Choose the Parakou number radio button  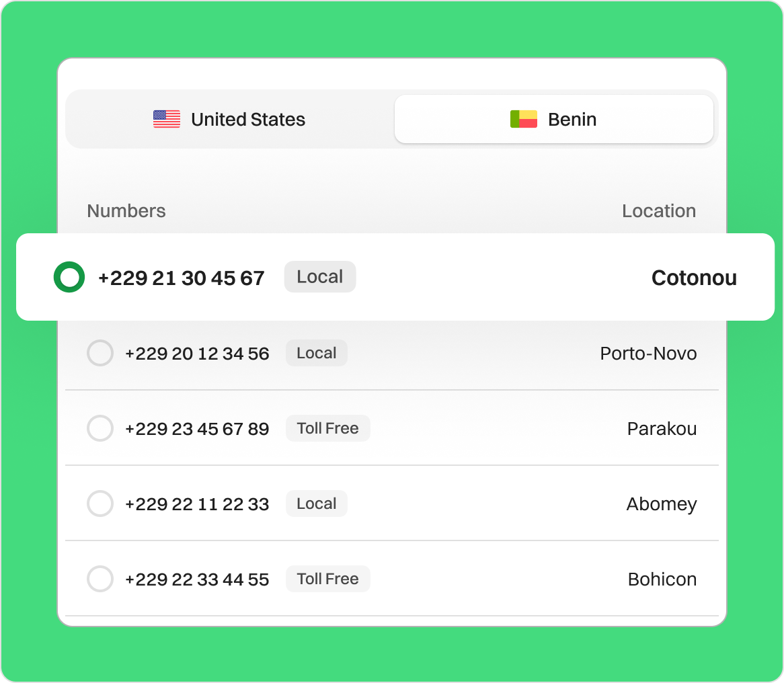[x=100, y=429]
